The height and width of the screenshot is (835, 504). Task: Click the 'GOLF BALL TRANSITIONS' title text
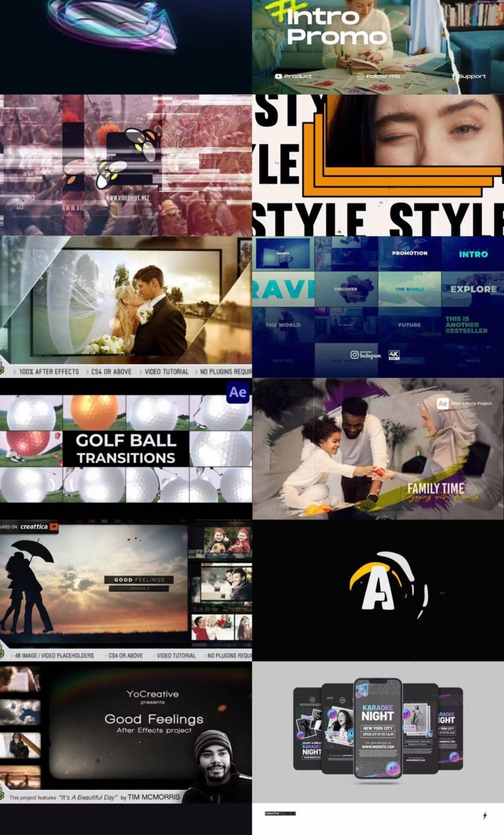(126, 449)
